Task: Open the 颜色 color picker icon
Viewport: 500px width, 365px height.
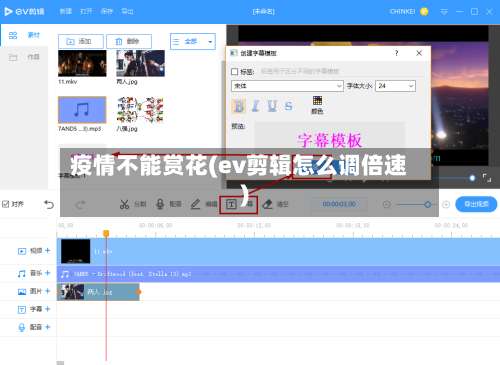Action: (317, 105)
